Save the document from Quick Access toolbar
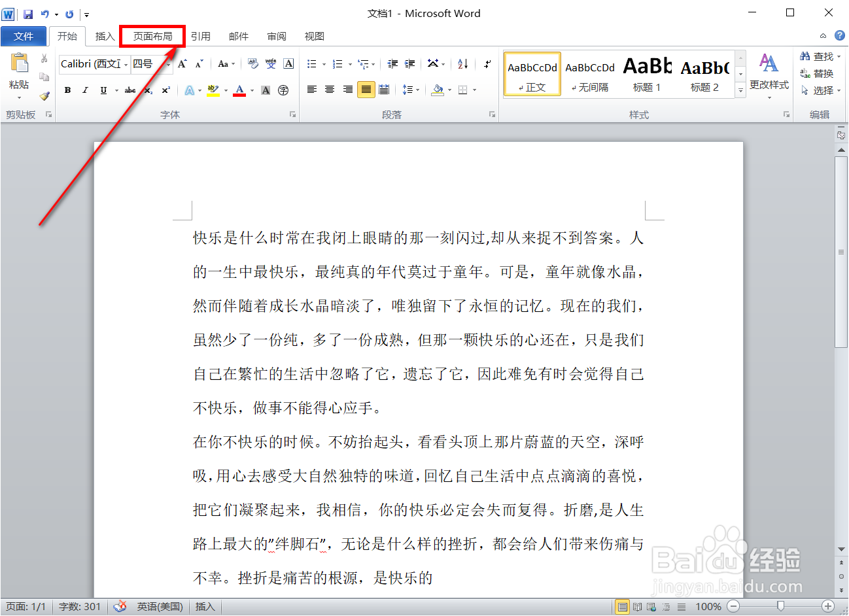Image resolution: width=849 pixels, height=616 pixels. (x=28, y=14)
